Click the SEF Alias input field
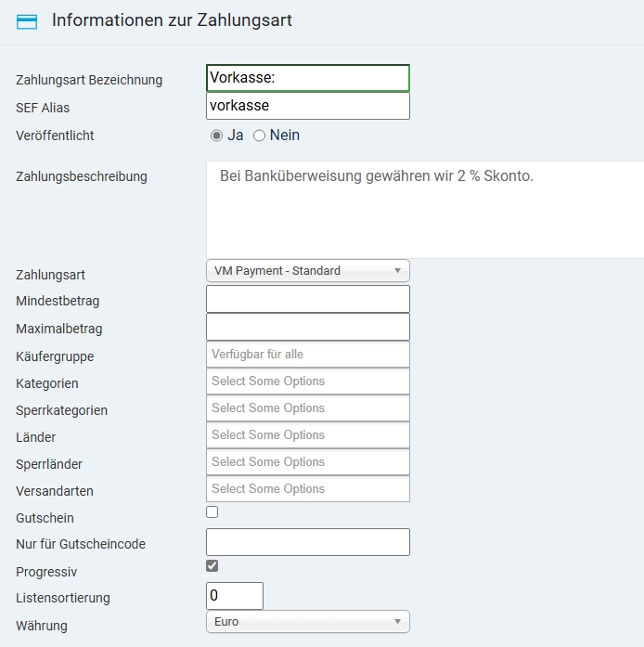 click(307, 106)
